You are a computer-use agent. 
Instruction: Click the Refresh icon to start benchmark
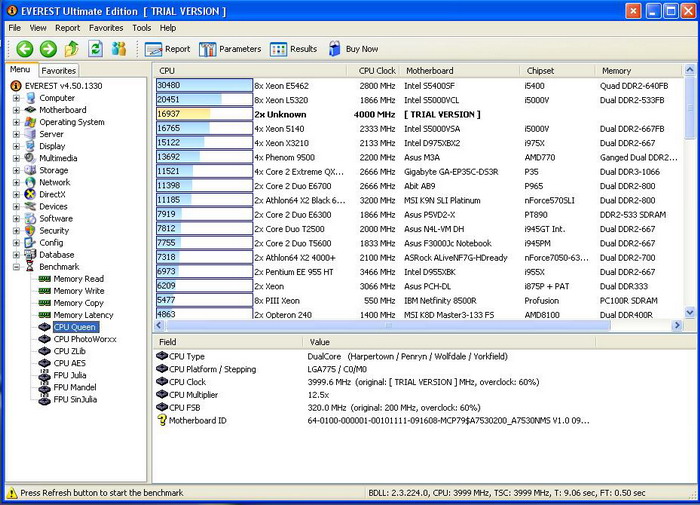tap(95, 49)
